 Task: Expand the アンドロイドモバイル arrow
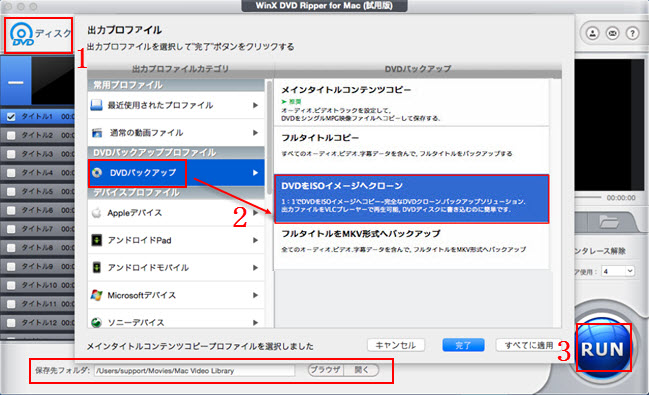pos(255,267)
